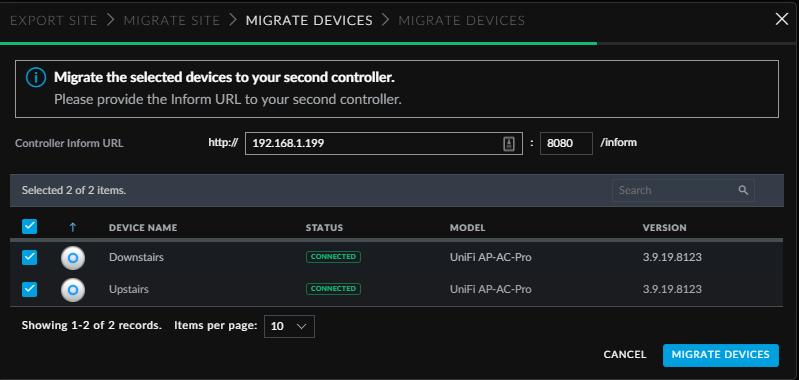This screenshot has width=799, height=380.
Task: Click the UniFi AP-AC-Pro model for Upstairs
Action: click(x=491, y=289)
